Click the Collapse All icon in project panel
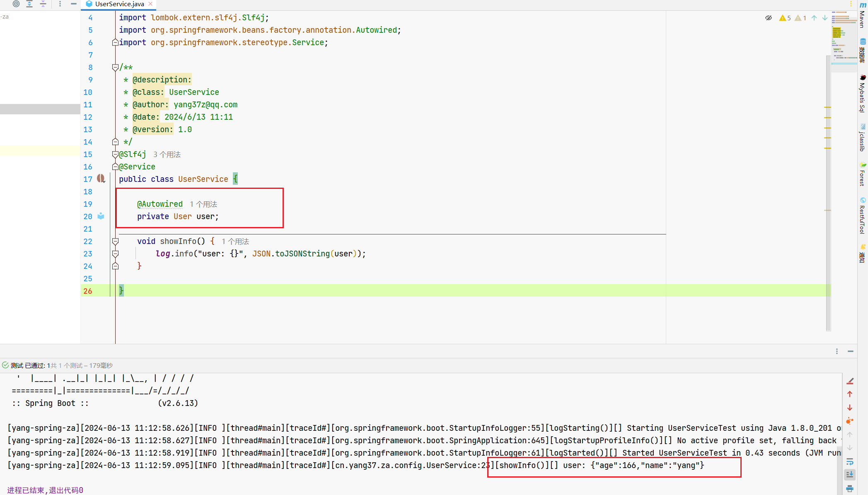The height and width of the screenshot is (495, 868). [43, 4]
